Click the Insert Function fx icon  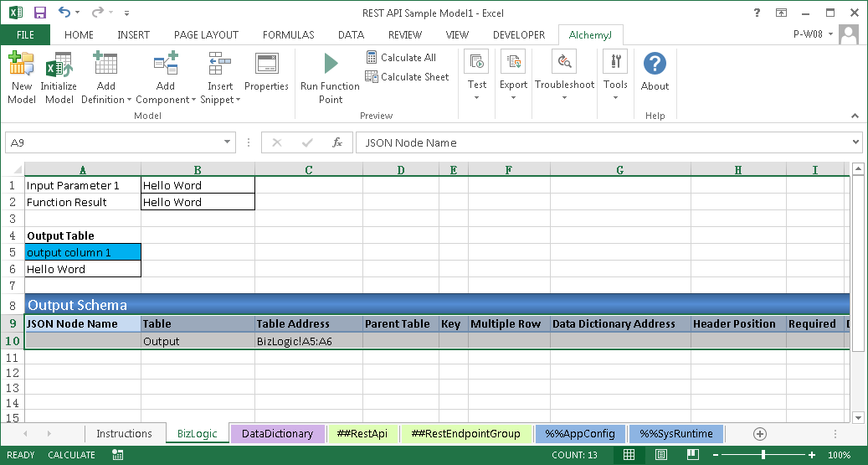[337, 142]
